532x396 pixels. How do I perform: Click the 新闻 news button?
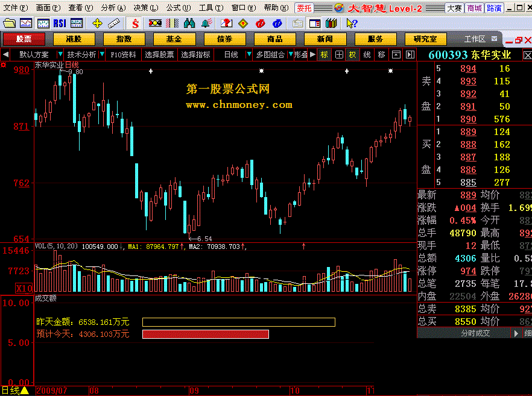pos(325,39)
